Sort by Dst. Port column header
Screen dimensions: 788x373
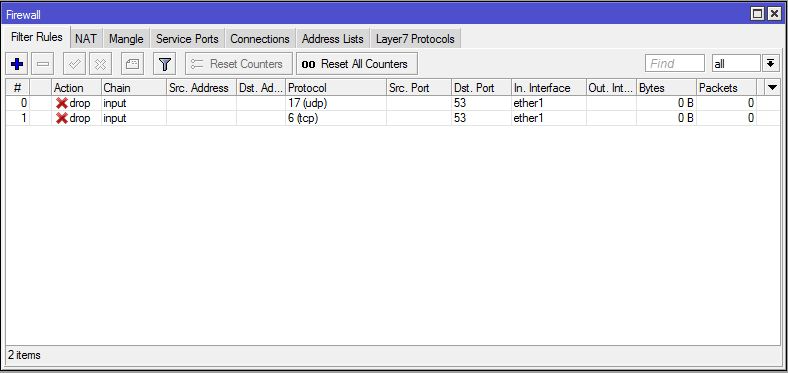pos(481,87)
